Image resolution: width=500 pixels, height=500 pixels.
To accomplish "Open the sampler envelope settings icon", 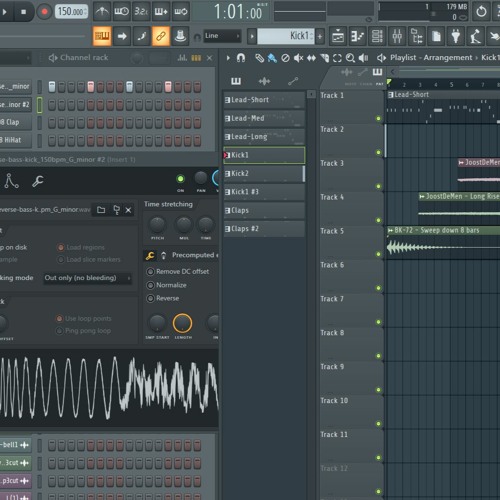I will [12, 181].
